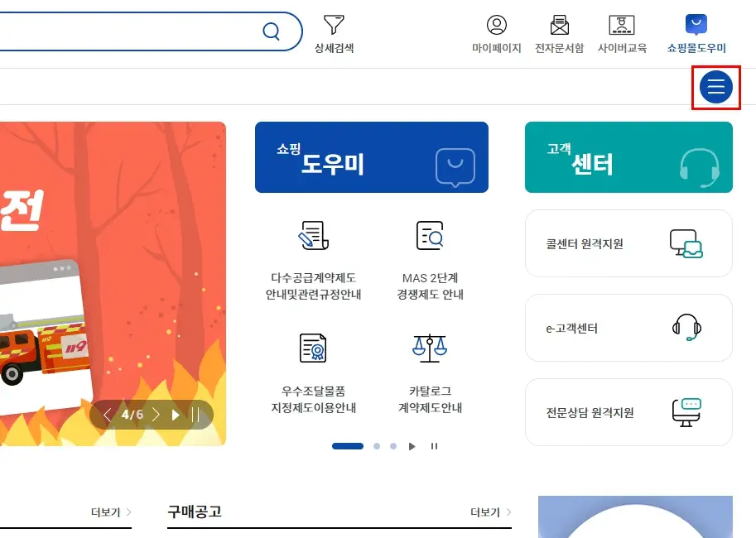This screenshot has width=756, height=538.
Task: Open 우수조달물품 지정제도이용안내 certificate icon
Action: coord(313,348)
